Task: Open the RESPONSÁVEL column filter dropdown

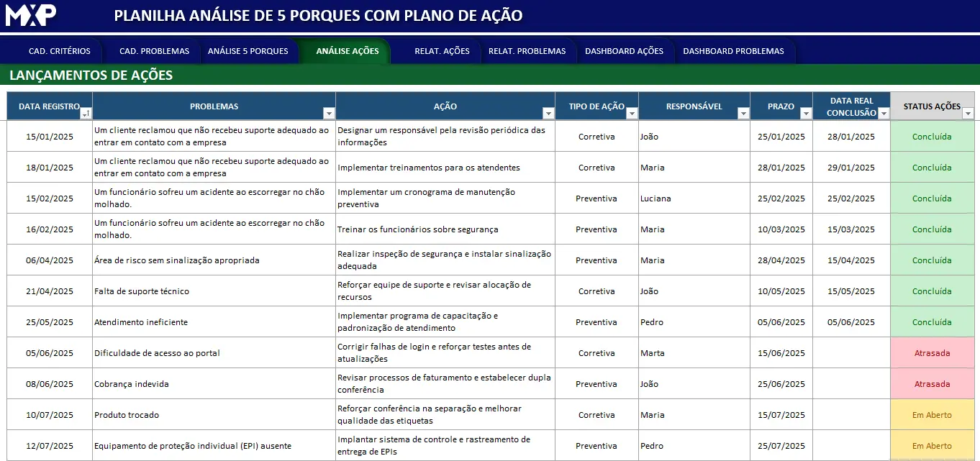Action: click(x=743, y=114)
